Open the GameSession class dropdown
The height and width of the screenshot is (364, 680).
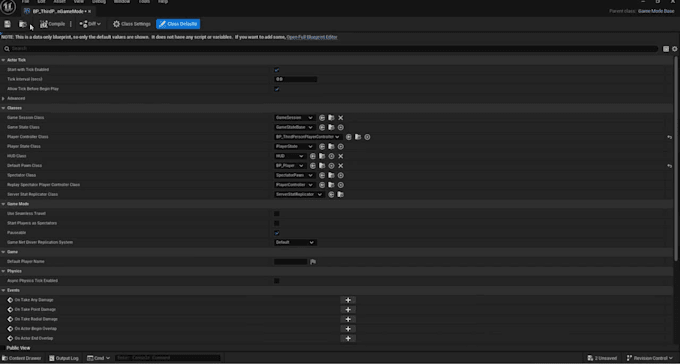click(294, 118)
